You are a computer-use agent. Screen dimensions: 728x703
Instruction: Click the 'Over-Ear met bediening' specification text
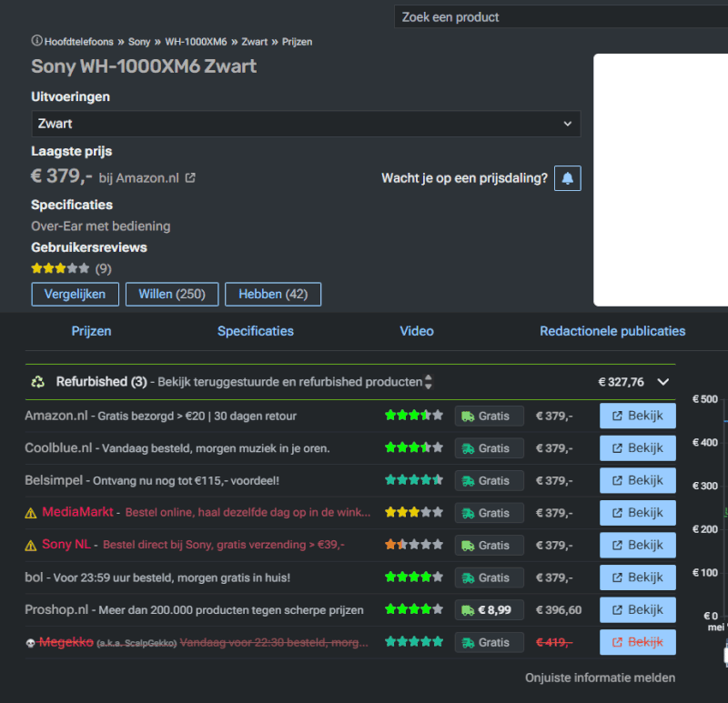click(101, 226)
